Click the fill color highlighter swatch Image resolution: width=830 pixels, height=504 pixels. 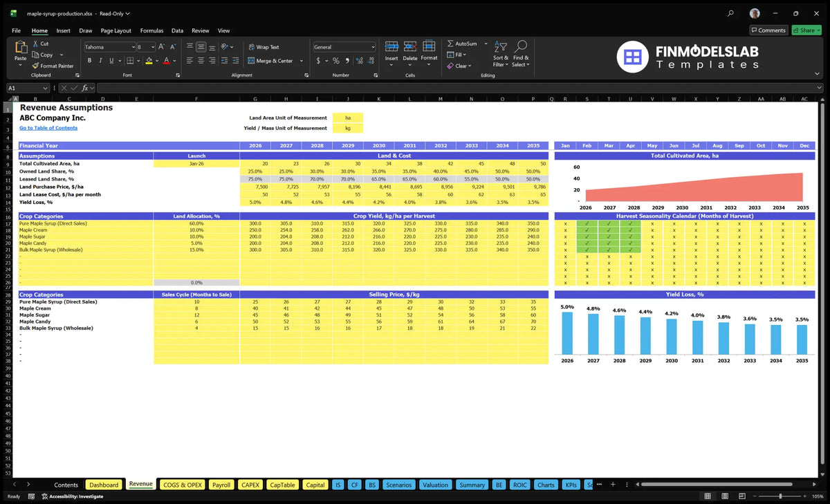coord(149,61)
